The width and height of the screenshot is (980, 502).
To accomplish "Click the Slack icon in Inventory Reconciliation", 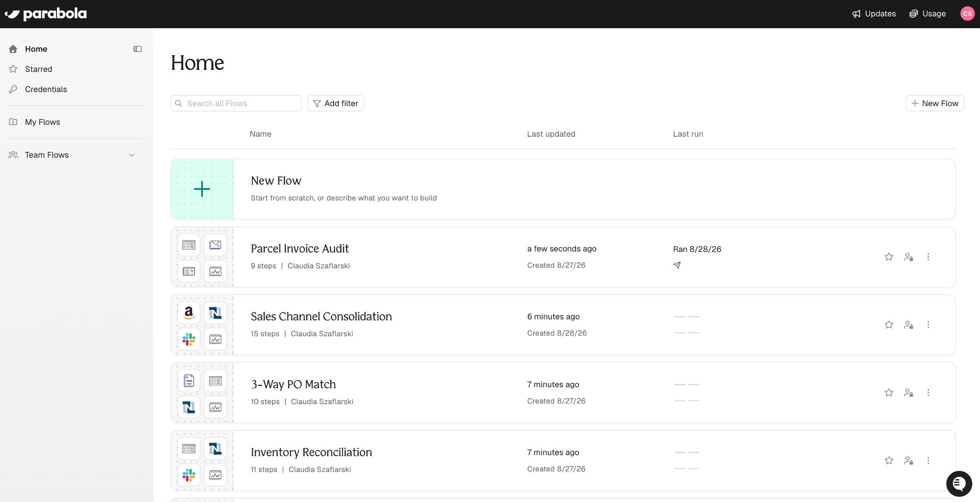I will click(x=189, y=475).
